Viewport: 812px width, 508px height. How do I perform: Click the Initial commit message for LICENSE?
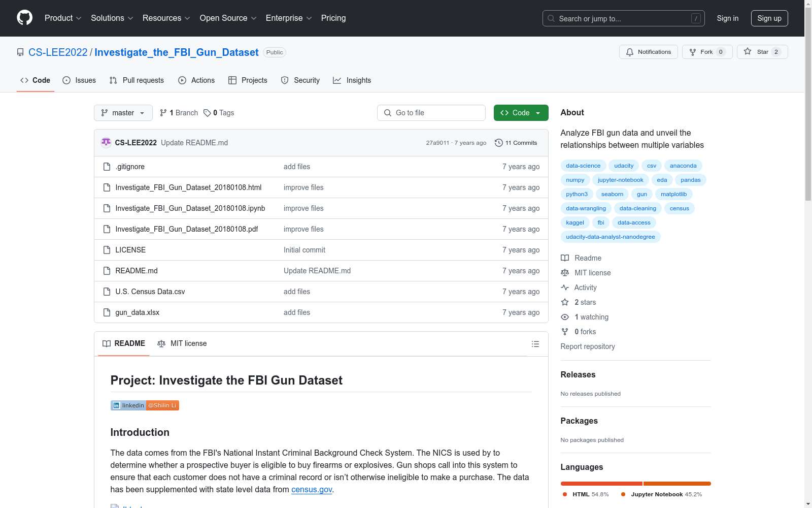point(304,250)
